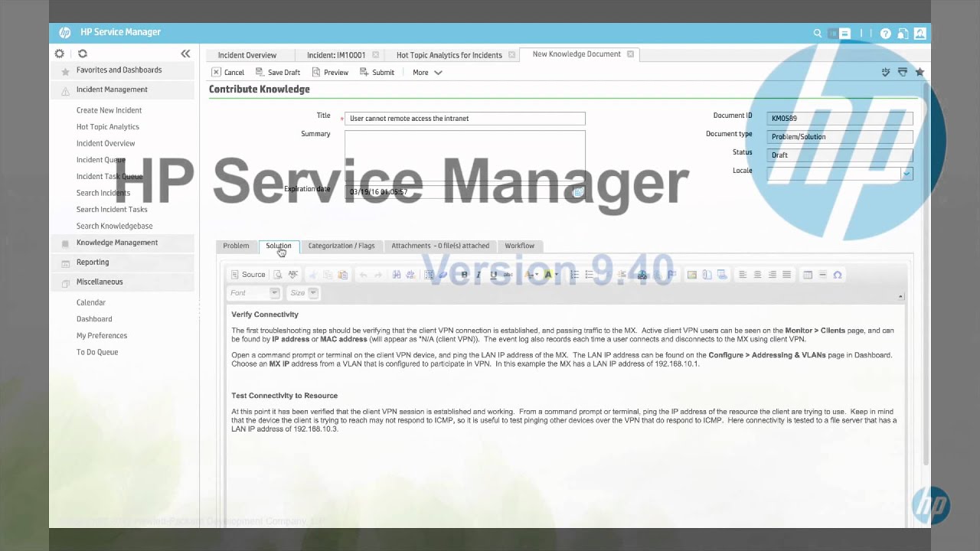Open My Preferences

102,336
